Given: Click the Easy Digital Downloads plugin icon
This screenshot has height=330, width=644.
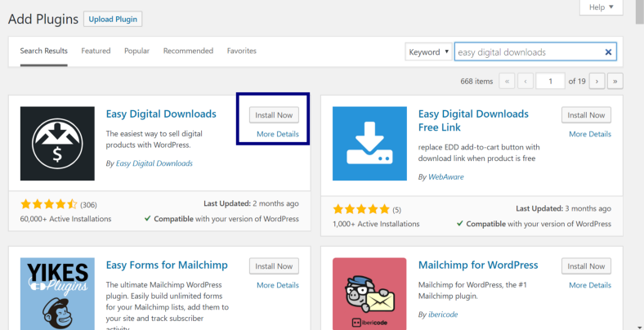Looking at the screenshot, I should [x=57, y=144].
